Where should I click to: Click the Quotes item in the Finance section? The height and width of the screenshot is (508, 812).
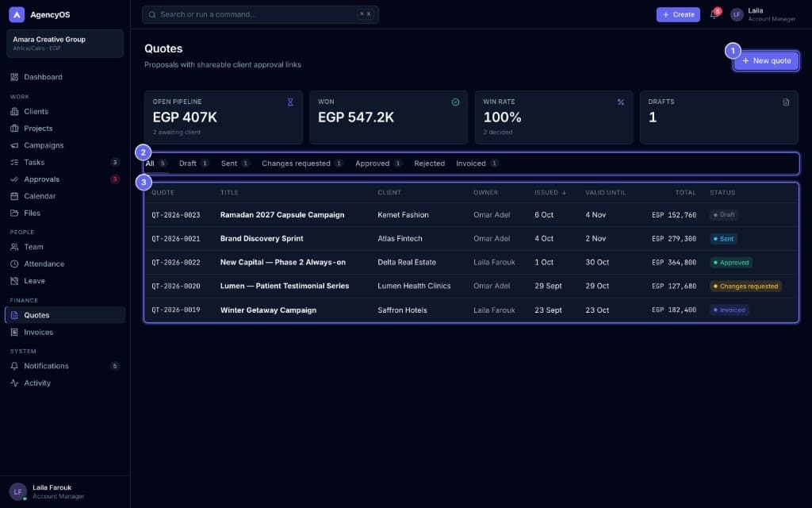[65, 315]
